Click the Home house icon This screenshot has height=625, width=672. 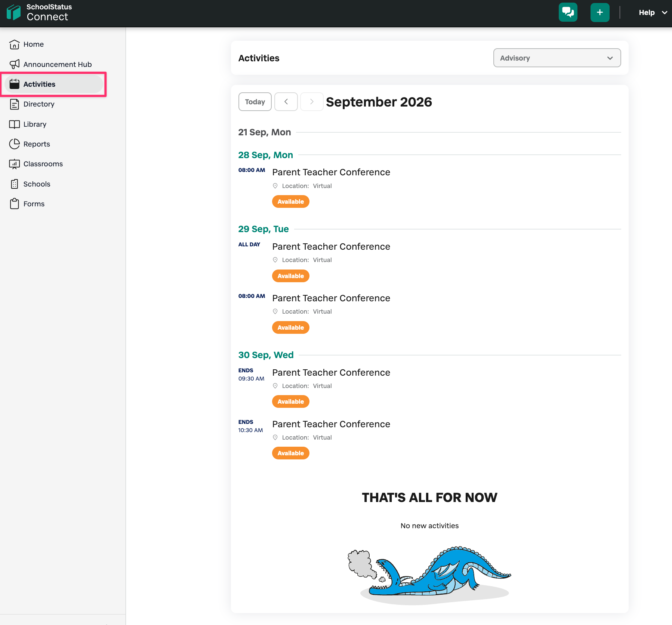pyautogui.click(x=14, y=44)
